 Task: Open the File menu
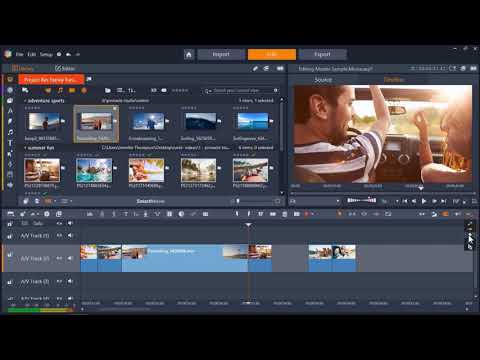coord(20,54)
